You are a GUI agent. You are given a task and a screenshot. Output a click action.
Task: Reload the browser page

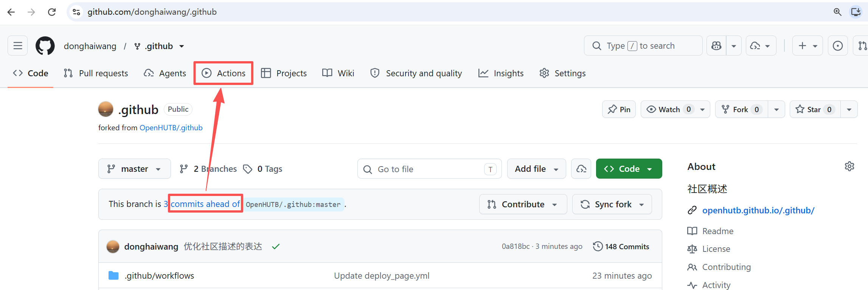52,12
